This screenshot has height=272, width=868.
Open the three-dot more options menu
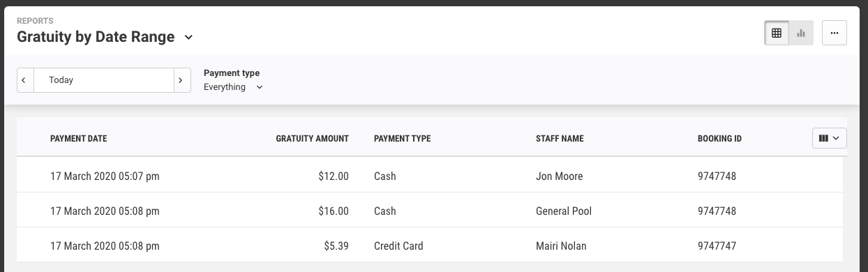[x=835, y=33]
